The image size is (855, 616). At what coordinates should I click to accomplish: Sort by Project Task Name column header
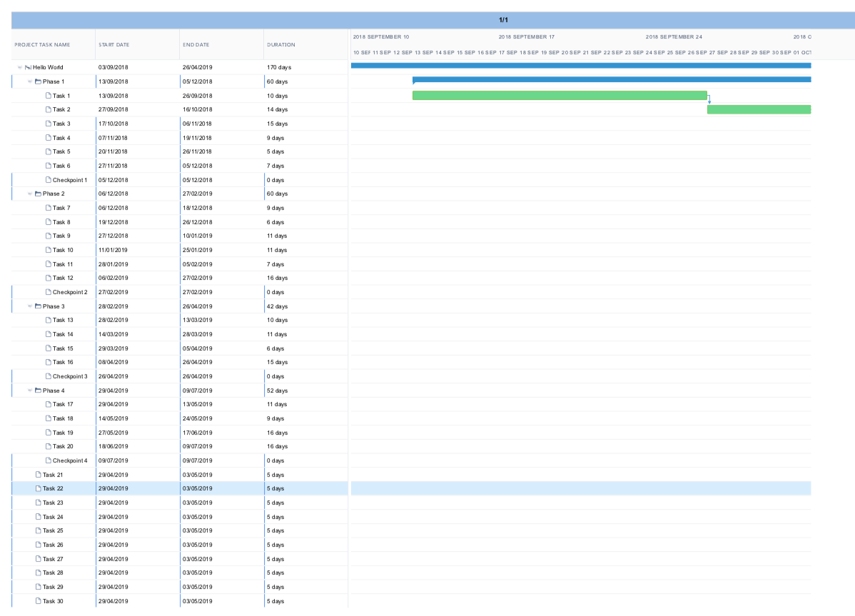coord(42,45)
